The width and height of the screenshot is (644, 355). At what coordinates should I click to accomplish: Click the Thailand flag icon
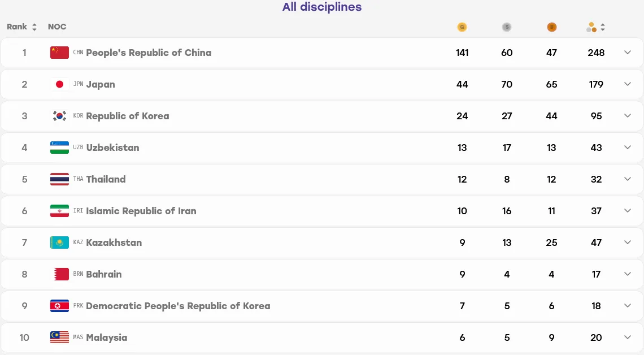pyautogui.click(x=59, y=179)
